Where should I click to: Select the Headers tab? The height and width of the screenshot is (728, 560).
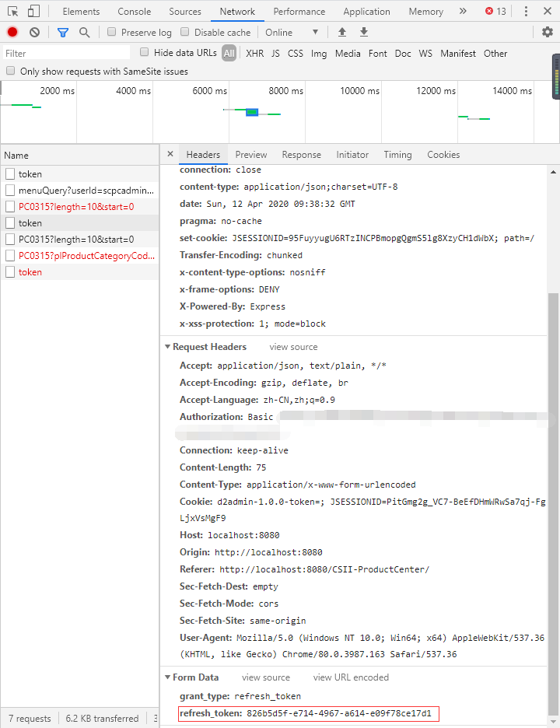click(203, 155)
